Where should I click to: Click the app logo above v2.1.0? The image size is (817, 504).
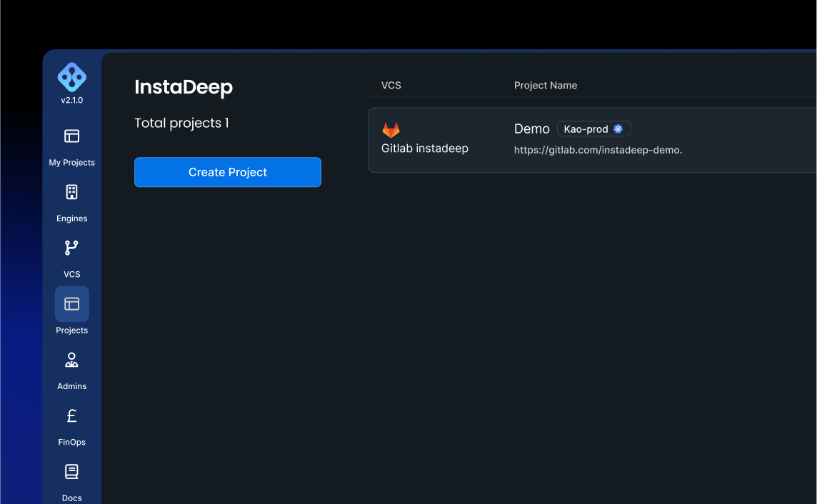[72, 77]
